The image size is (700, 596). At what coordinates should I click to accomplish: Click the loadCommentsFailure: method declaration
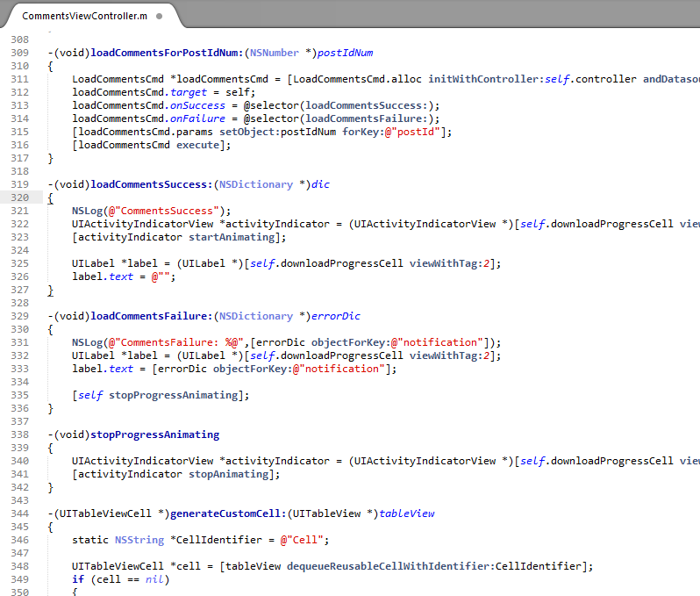[x=152, y=316]
